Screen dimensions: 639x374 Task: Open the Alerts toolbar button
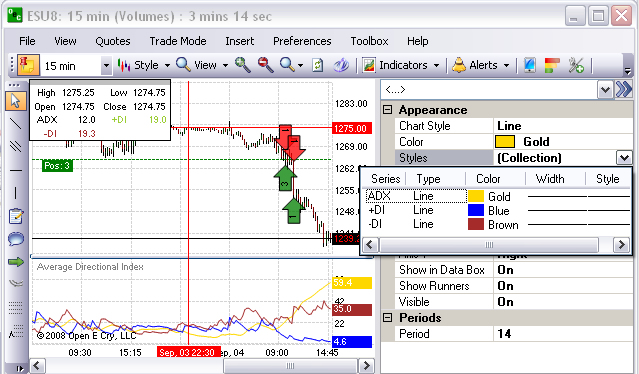click(x=481, y=65)
